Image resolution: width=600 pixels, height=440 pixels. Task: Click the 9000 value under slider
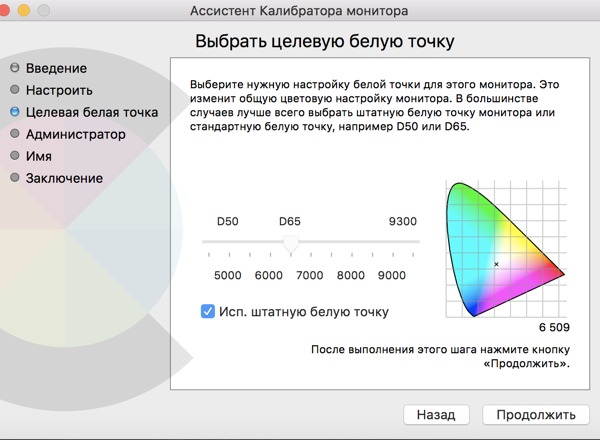391,275
